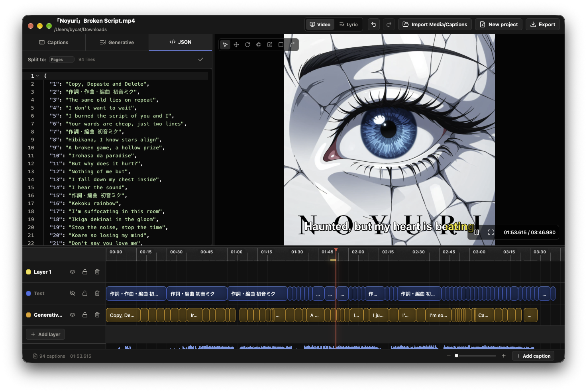The width and height of the screenshot is (587, 392).
Task: Open the Split to Pages dropdown
Action: point(62,59)
